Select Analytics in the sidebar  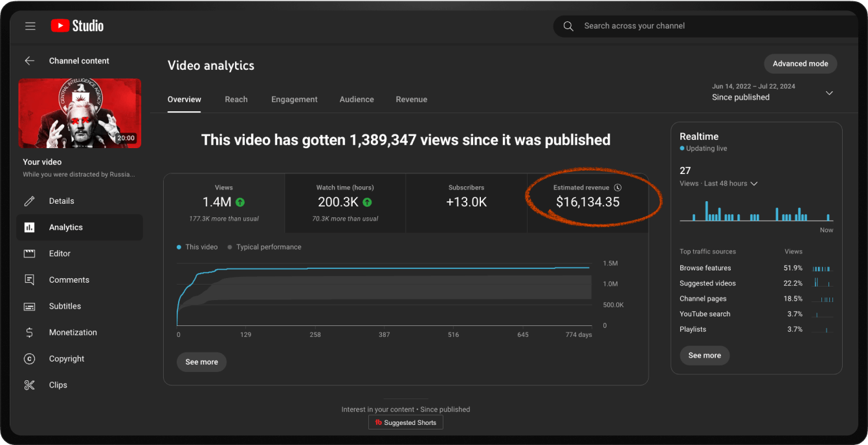pyautogui.click(x=80, y=228)
